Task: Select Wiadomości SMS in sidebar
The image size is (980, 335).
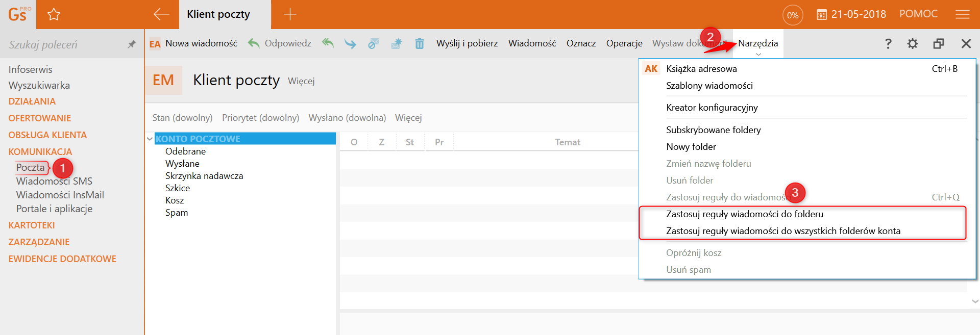Action: tap(54, 181)
